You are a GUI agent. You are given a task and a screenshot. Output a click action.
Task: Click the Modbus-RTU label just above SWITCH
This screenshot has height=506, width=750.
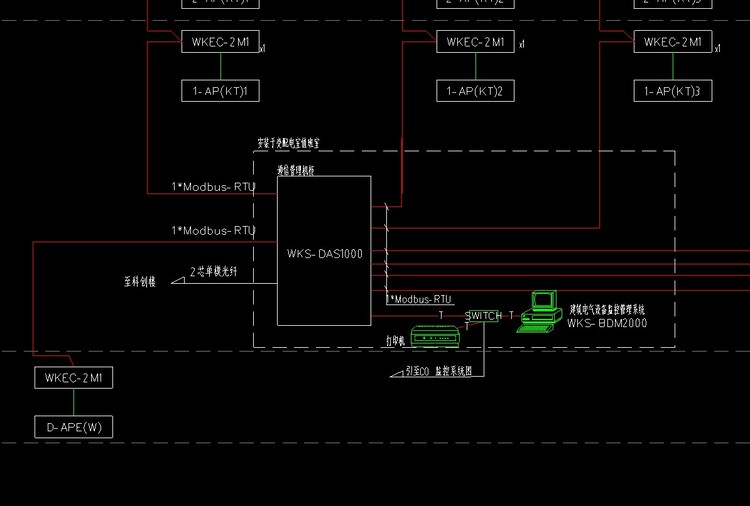(419, 299)
